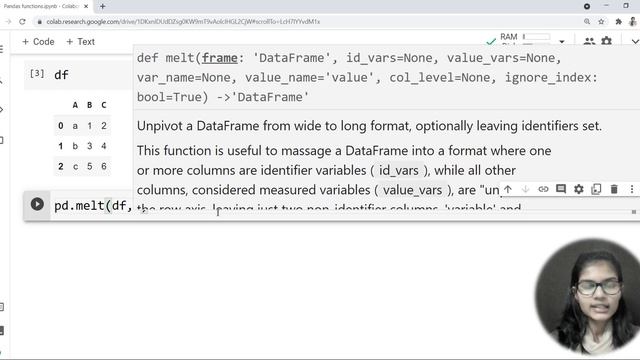Add a new Code cell
The height and width of the screenshot is (360, 640).
(x=38, y=42)
